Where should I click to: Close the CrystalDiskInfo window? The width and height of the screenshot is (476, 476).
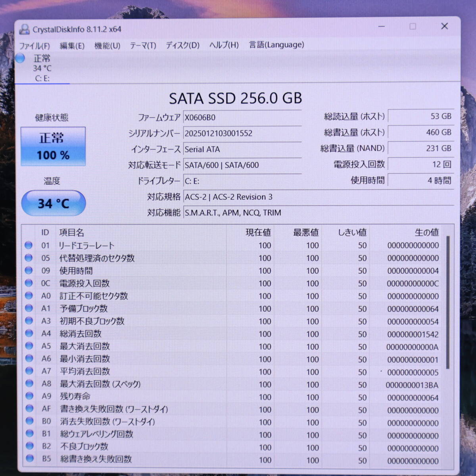click(x=445, y=26)
